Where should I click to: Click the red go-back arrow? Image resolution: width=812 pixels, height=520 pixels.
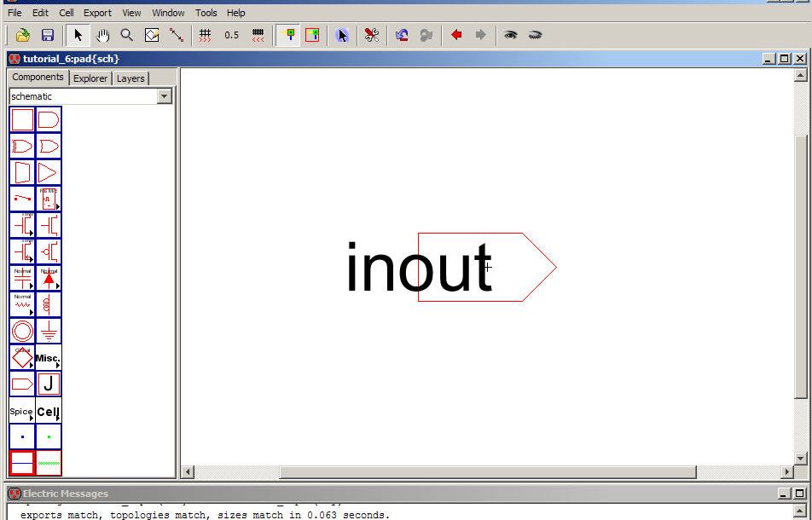456,35
